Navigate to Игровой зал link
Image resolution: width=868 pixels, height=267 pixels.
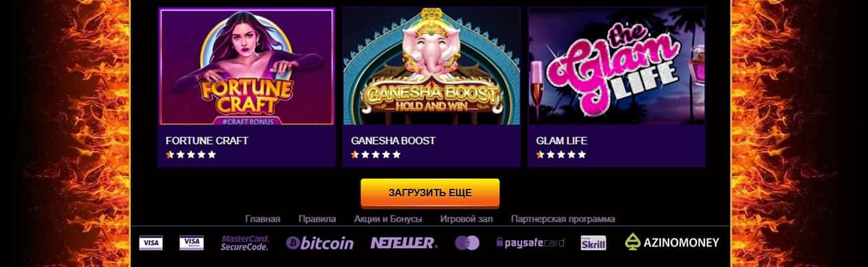pyautogui.click(x=467, y=219)
